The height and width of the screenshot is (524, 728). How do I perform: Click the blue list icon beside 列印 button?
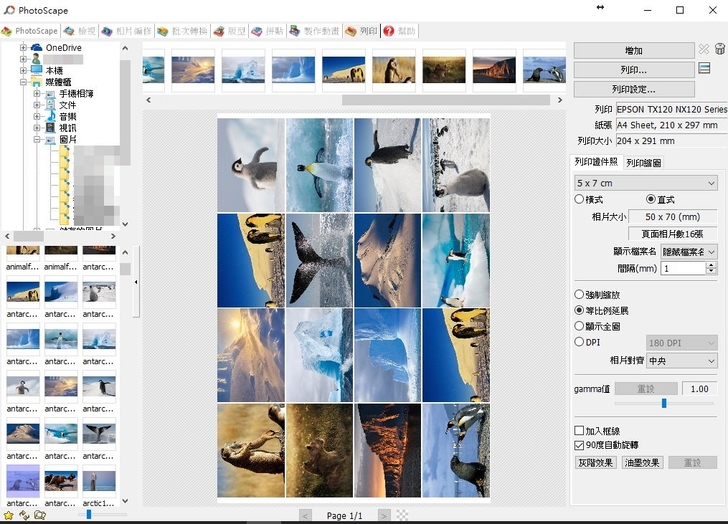click(x=704, y=68)
